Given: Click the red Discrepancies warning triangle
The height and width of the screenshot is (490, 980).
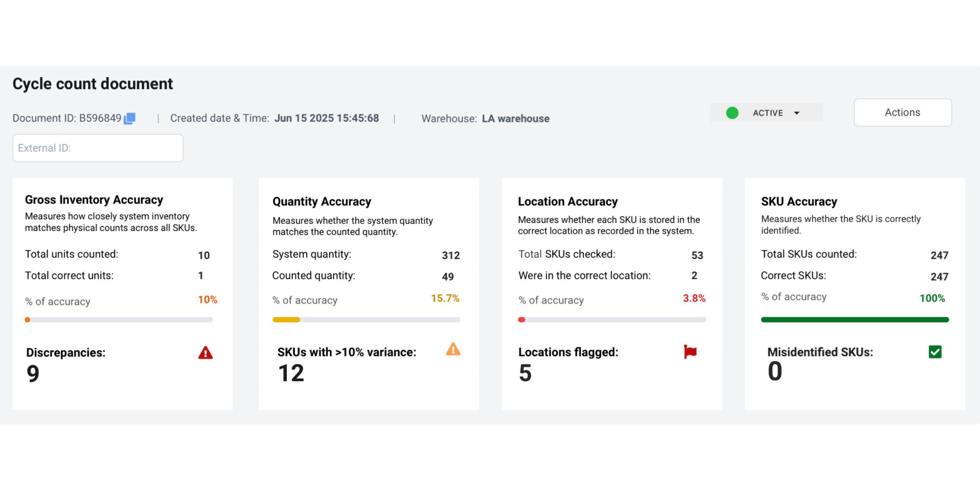Looking at the screenshot, I should coord(205,353).
